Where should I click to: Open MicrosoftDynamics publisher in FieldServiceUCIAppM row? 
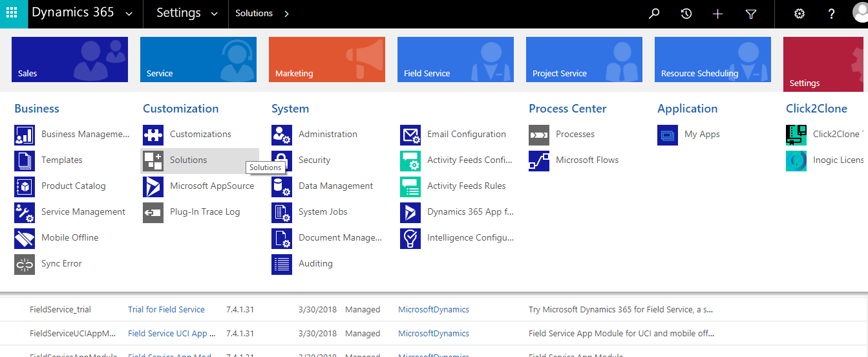pyautogui.click(x=434, y=333)
